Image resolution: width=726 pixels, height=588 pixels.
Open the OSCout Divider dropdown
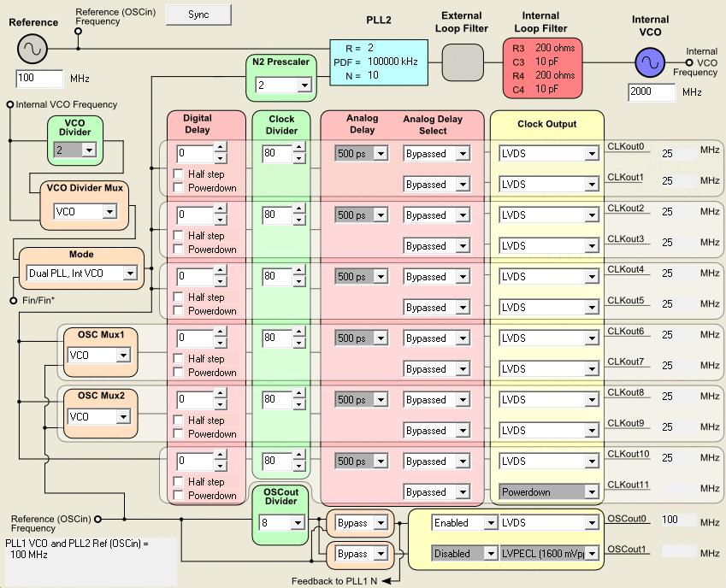[298, 523]
